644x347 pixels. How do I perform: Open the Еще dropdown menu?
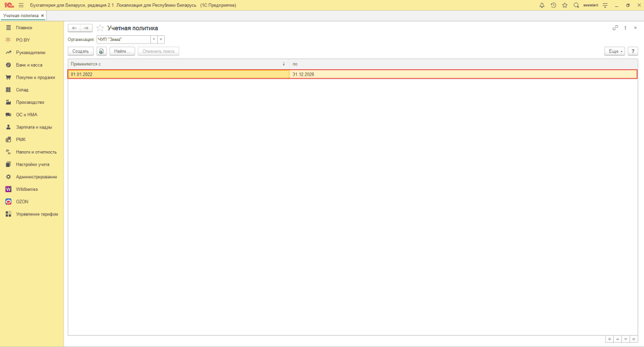pyautogui.click(x=613, y=51)
